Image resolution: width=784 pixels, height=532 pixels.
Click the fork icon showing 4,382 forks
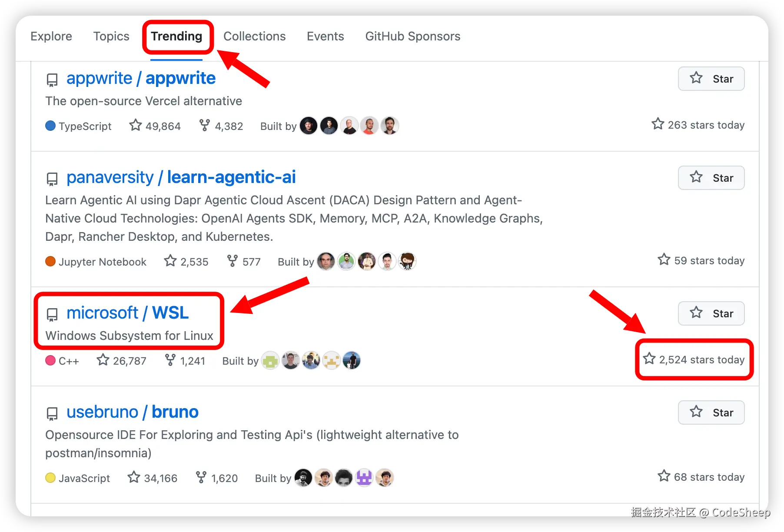point(204,126)
